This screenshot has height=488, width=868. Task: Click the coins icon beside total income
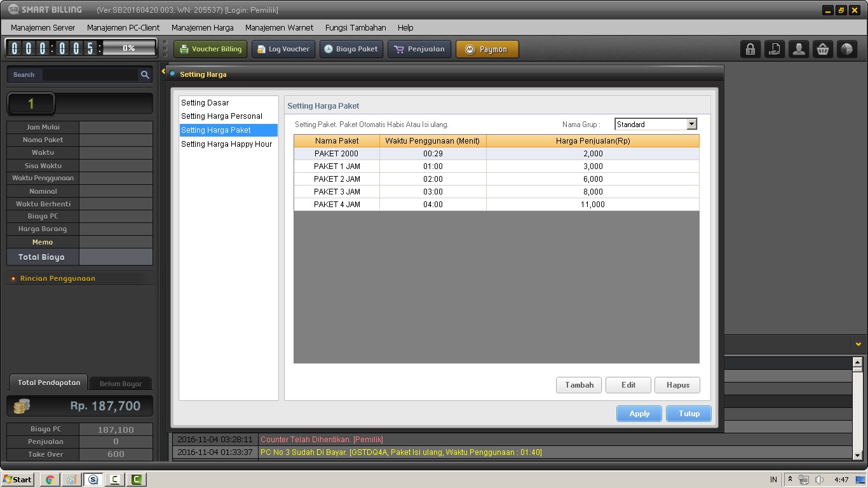click(x=22, y=406)
